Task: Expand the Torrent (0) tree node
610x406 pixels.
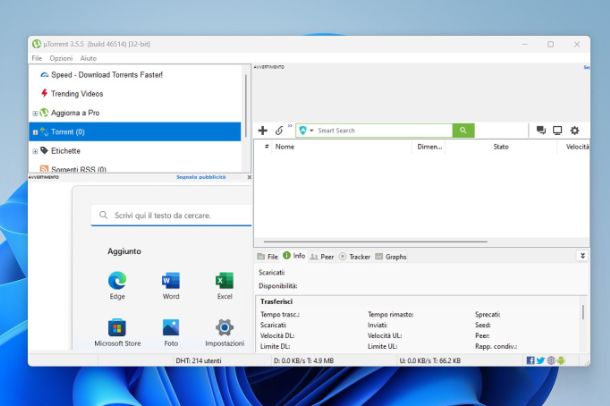Action: 35,132
